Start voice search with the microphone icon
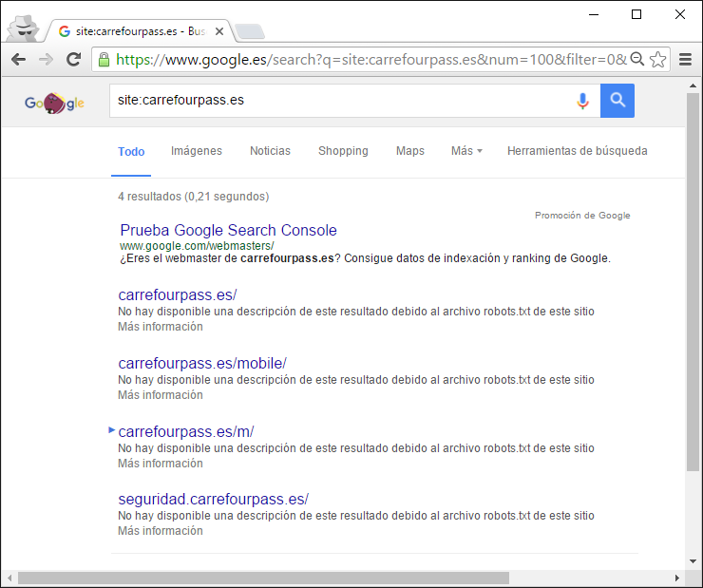 (x=582, y=101)
